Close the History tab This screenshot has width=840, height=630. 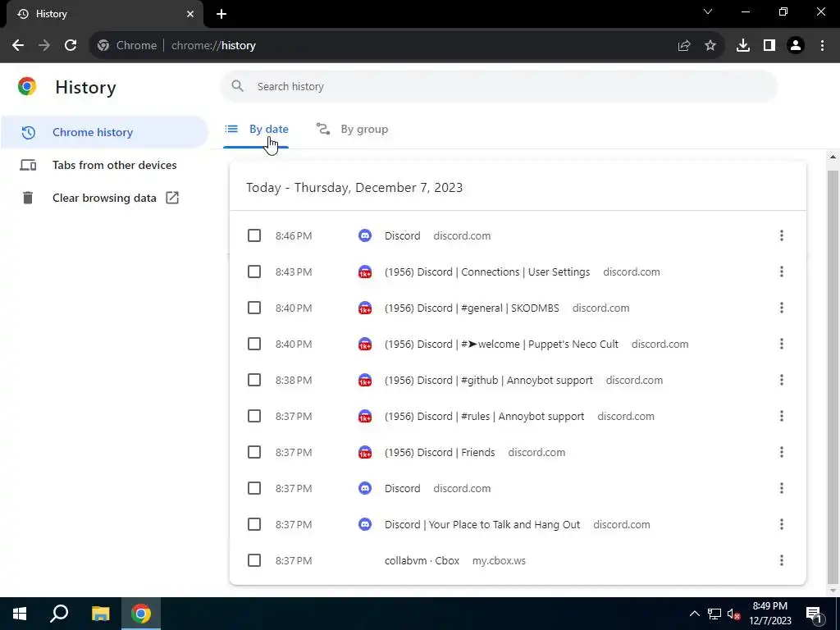click(x=190, y=14)
